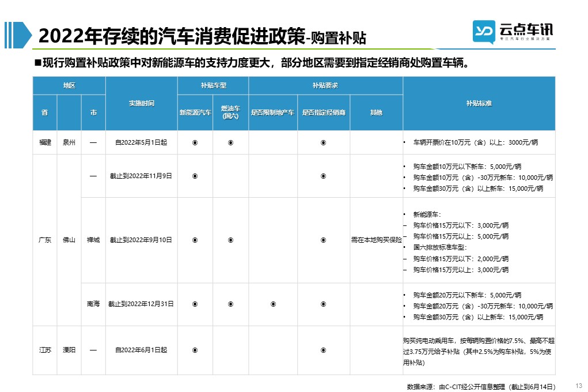
Task: Click the date 截止到2022年11月9日
Action: 141,176
